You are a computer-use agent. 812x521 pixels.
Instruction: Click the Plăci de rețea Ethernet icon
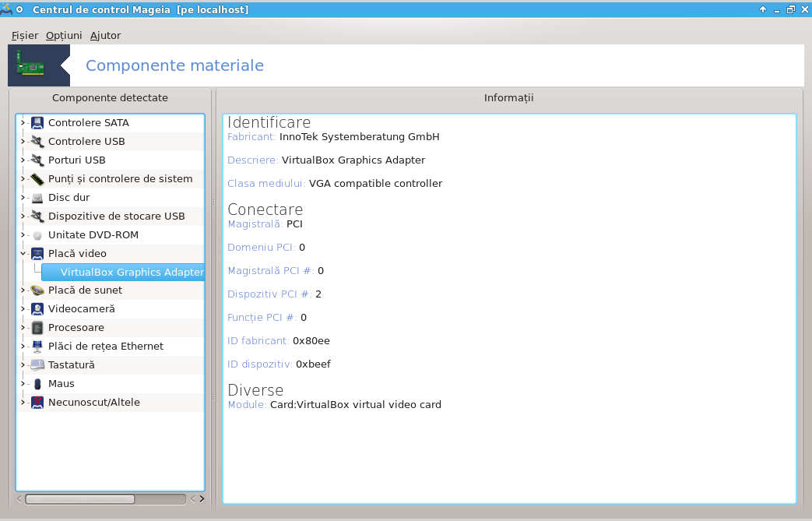point(37,347)
